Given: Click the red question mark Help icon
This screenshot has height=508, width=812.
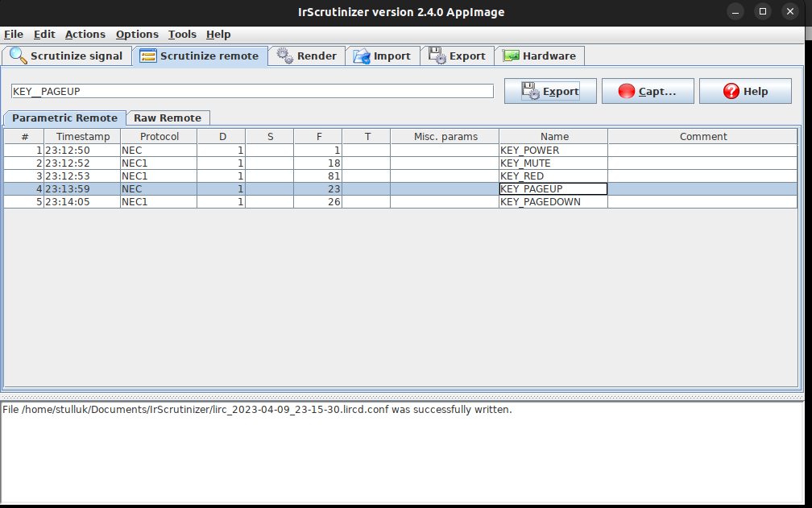Looking at the screenshot, I should coord(731,91).
